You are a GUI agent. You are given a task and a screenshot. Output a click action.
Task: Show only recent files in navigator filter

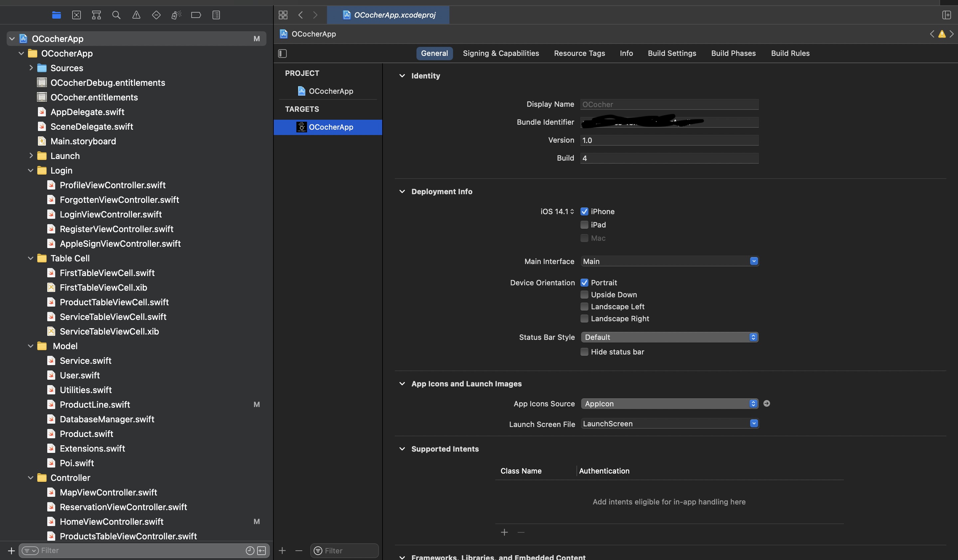coord(250,550)
